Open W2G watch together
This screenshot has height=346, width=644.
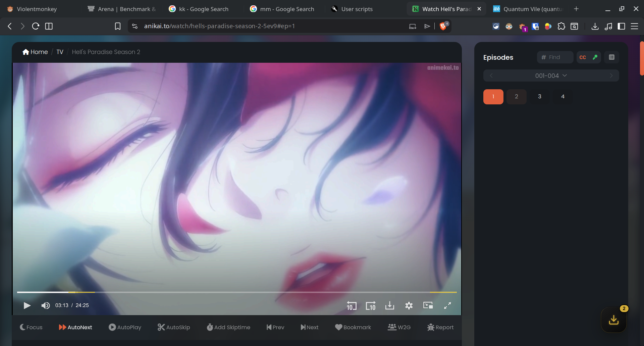399,327
